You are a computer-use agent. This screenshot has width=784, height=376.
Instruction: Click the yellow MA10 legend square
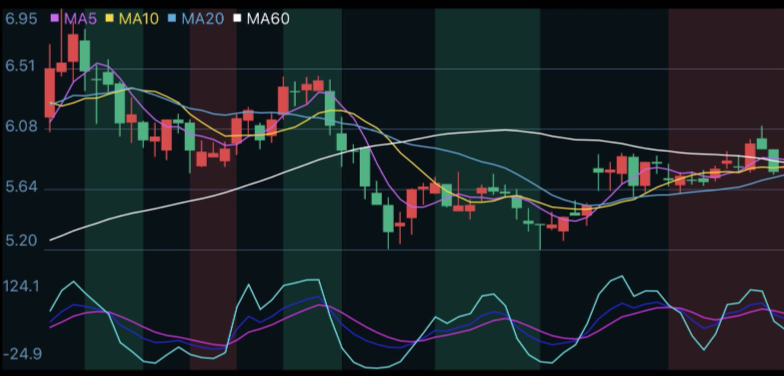(x=110, y=19)
